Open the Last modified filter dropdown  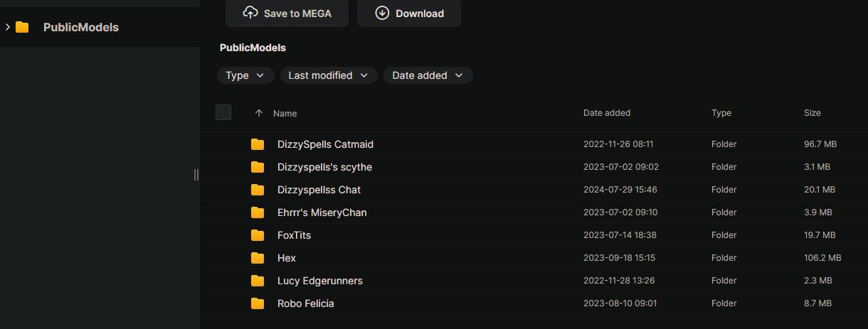[329, 75]
